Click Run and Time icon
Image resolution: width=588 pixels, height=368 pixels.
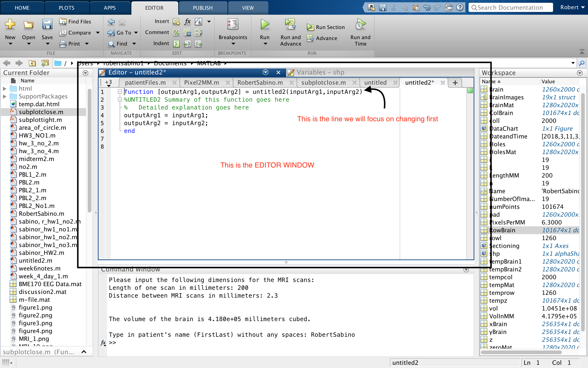360,24
